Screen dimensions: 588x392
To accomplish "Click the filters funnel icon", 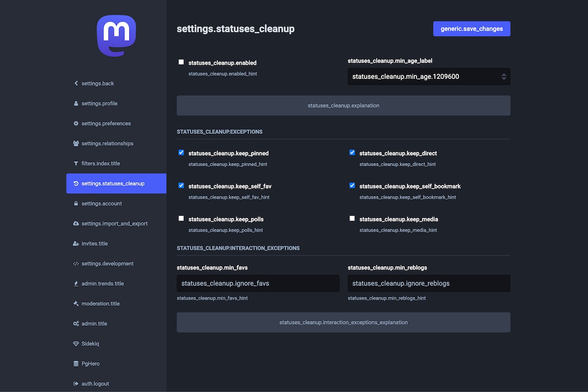I will [76, 164].
